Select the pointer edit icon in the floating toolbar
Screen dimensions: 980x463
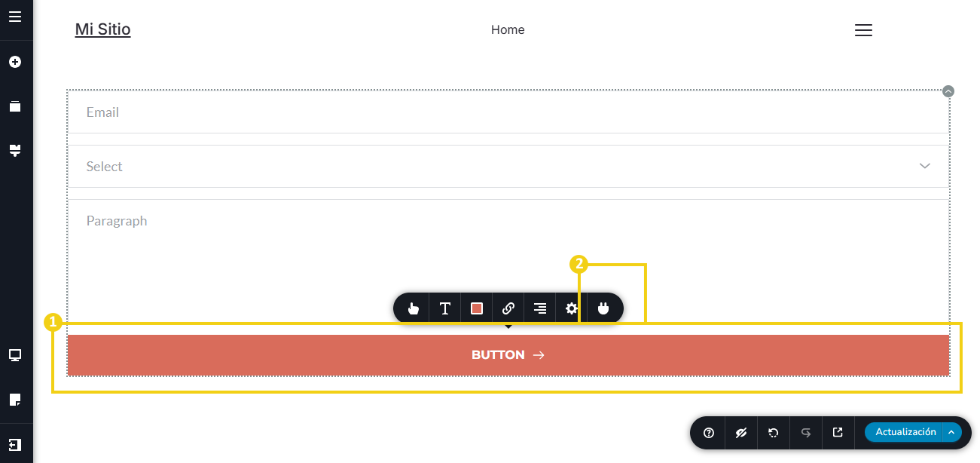coord(413,308)
